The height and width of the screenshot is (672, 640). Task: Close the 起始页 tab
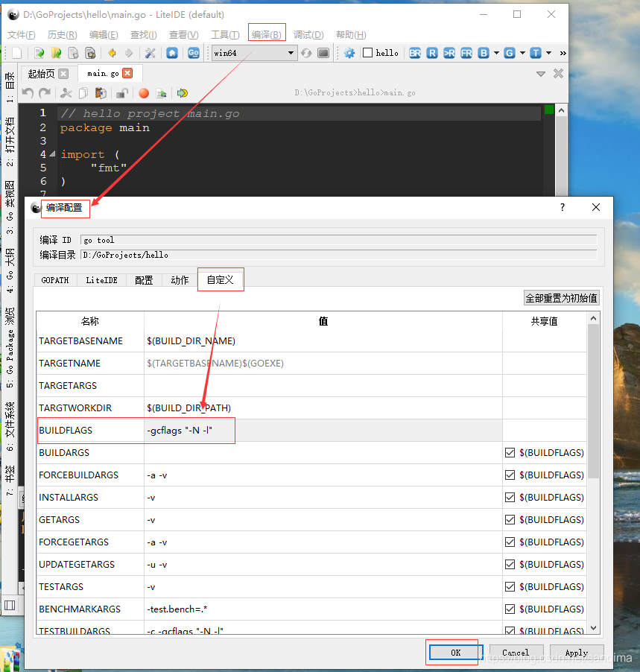click(63, 74)
